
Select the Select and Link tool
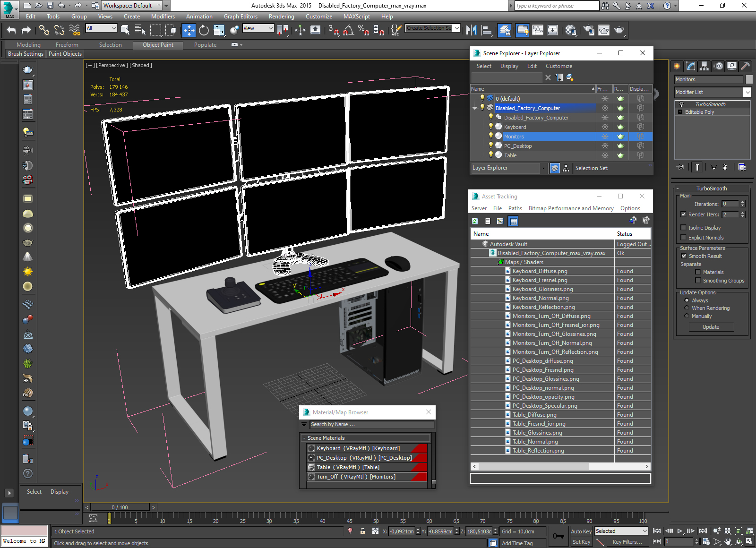[x=44, y=30]
